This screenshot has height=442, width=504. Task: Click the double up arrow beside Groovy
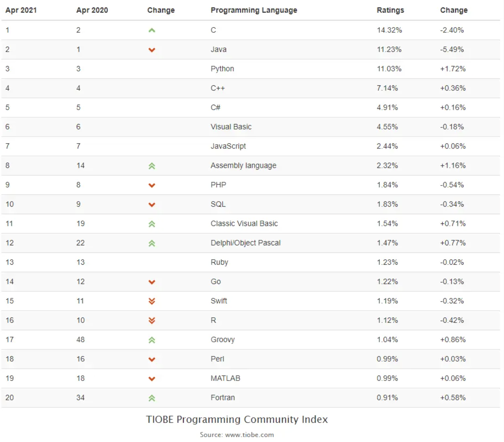pos(152,340)
